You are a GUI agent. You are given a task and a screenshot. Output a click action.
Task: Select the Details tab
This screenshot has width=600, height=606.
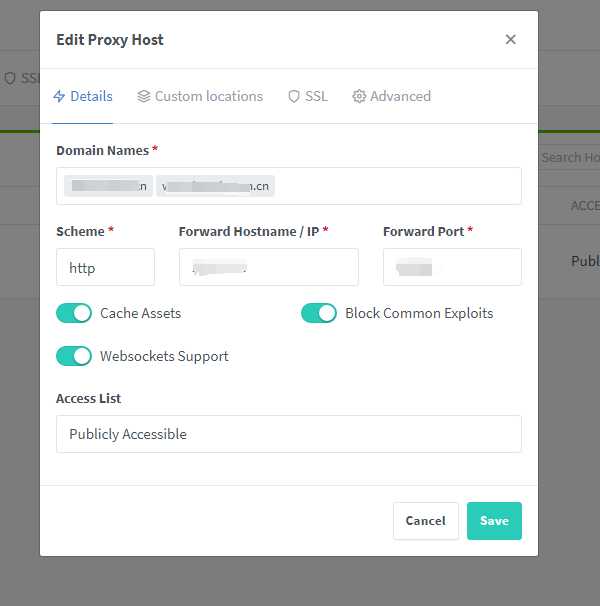pos(83,96)
